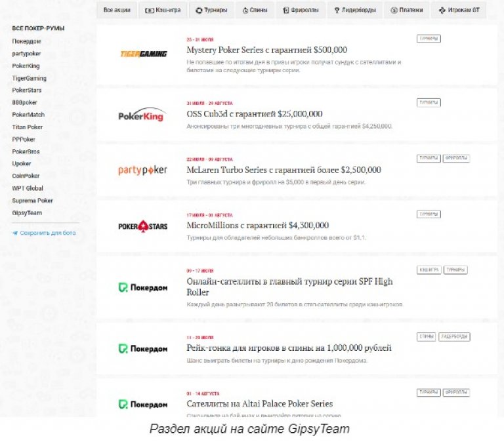Switch to the Игрокам GT tab
This screenshot has height=444, width=504.
459,10
